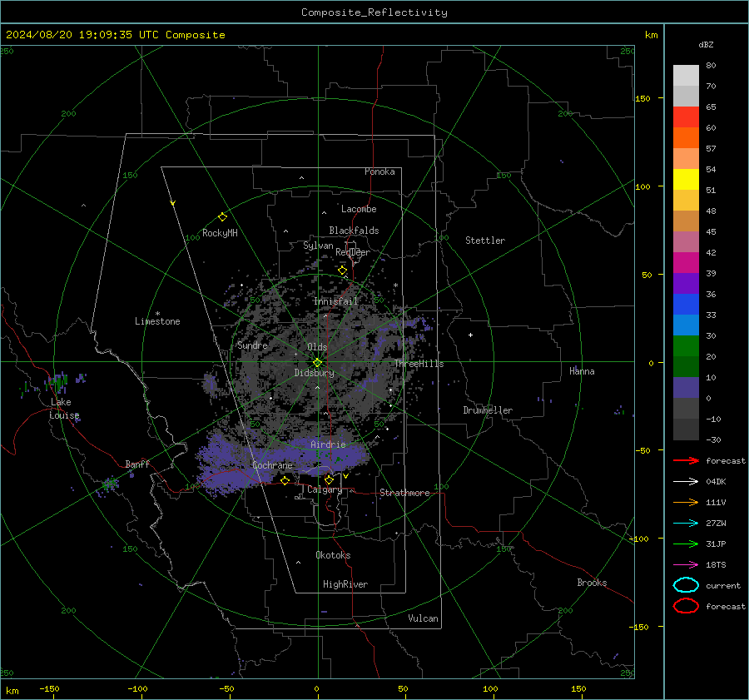Click the Limestone label

pyautogui.click(x=157, y=321)
